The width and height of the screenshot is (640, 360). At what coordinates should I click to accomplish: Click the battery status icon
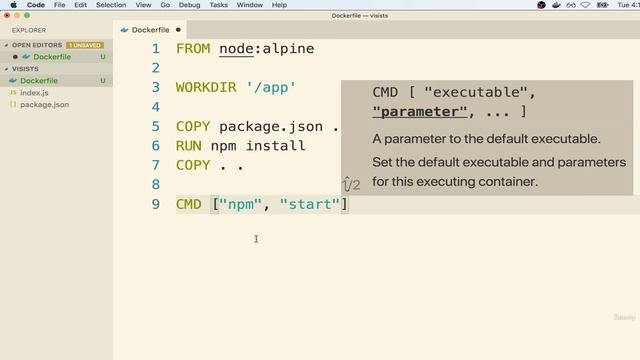point(602,5)
